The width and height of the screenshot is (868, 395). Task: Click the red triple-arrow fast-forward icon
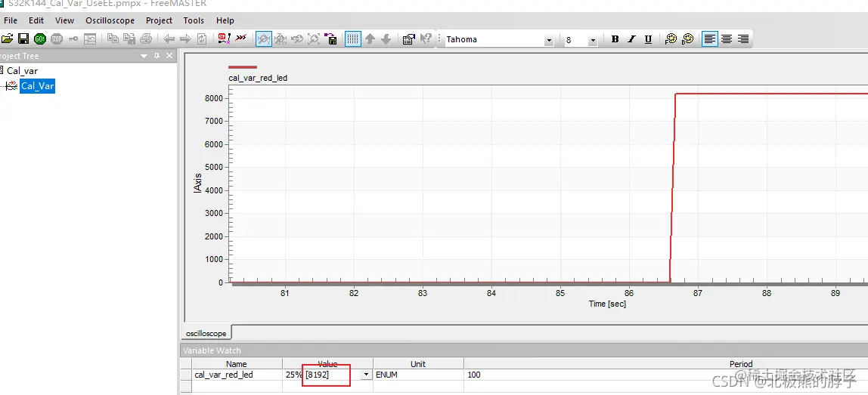coord(240,39)
